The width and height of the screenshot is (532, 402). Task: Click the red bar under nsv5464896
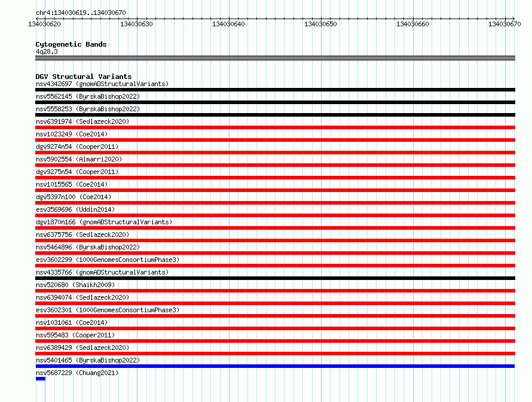(x=275, y=253)
